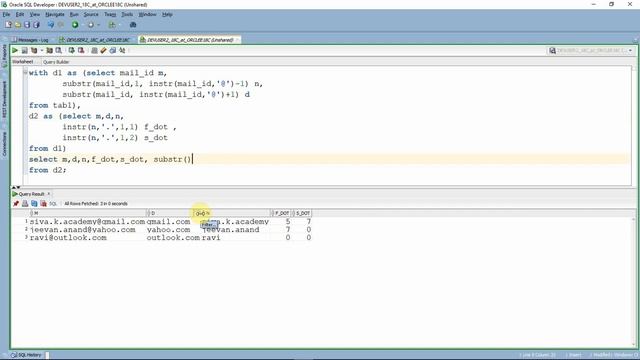640x360 pixels.
Task: Expand the forward navigation dropdown arrow
Action: click(98, 25)
